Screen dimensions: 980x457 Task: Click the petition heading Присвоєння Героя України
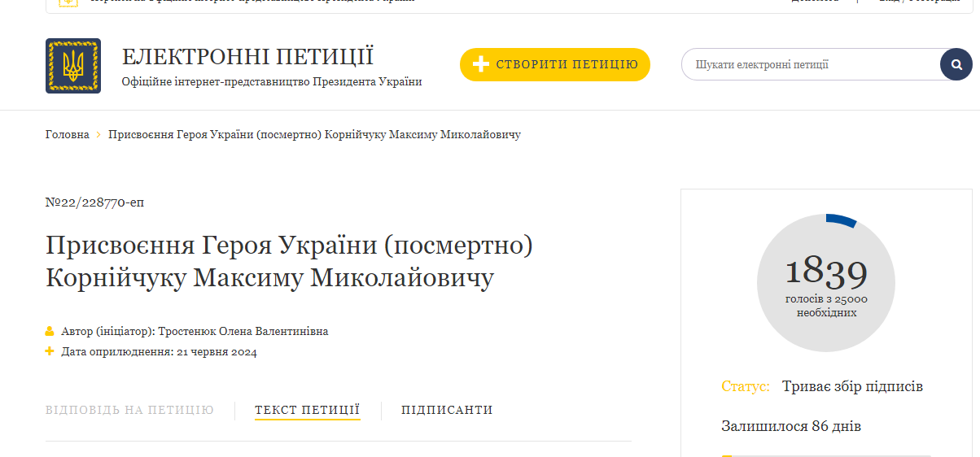289,261
